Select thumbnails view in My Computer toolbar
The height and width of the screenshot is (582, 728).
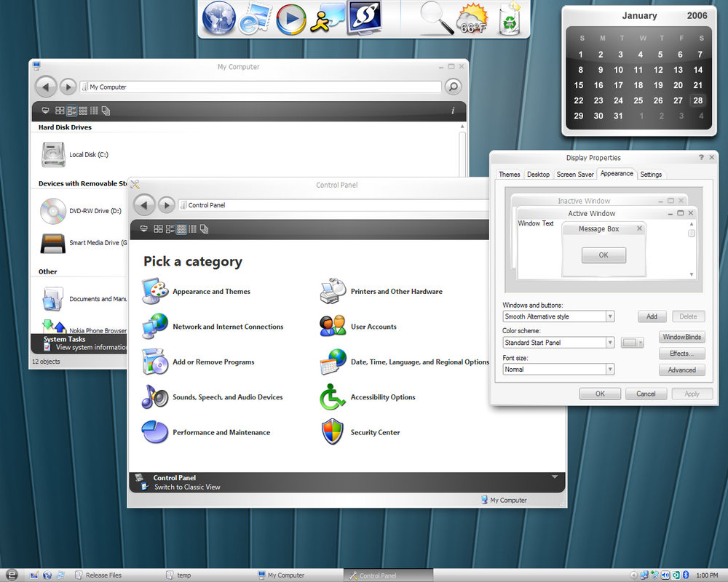click(x=60, y=111)
